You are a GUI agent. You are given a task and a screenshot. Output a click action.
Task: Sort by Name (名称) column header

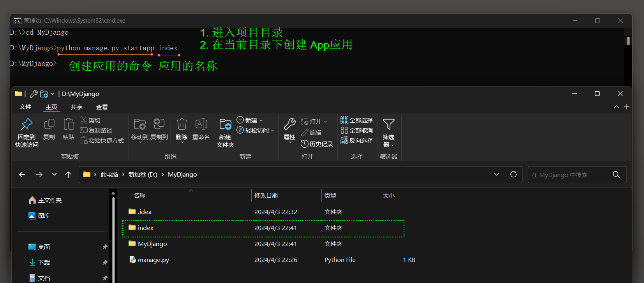tap(139, 196)
